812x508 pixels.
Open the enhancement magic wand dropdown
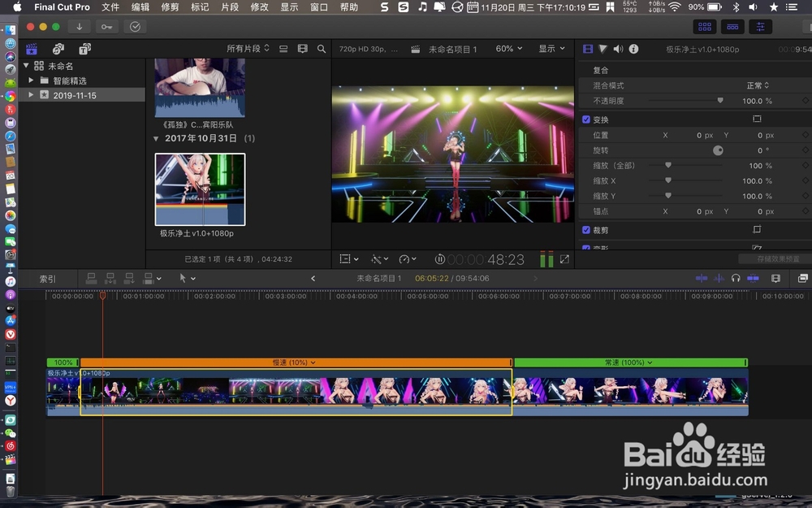pyautogui.click(x=379, y=259)
